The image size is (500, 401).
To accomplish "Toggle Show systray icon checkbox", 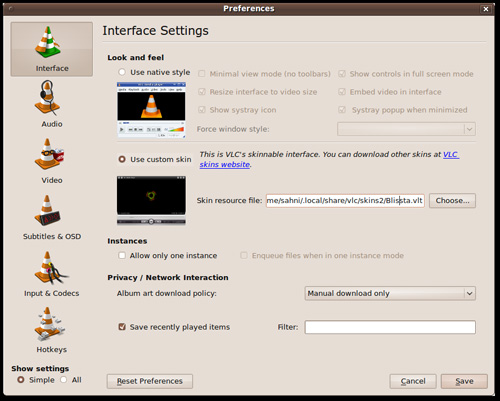I will pyautogui.click(x=202, y=110).
